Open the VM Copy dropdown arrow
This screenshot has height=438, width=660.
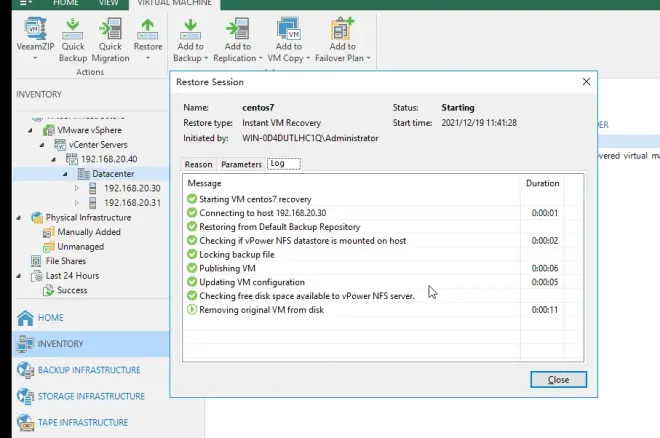(308, 58)
